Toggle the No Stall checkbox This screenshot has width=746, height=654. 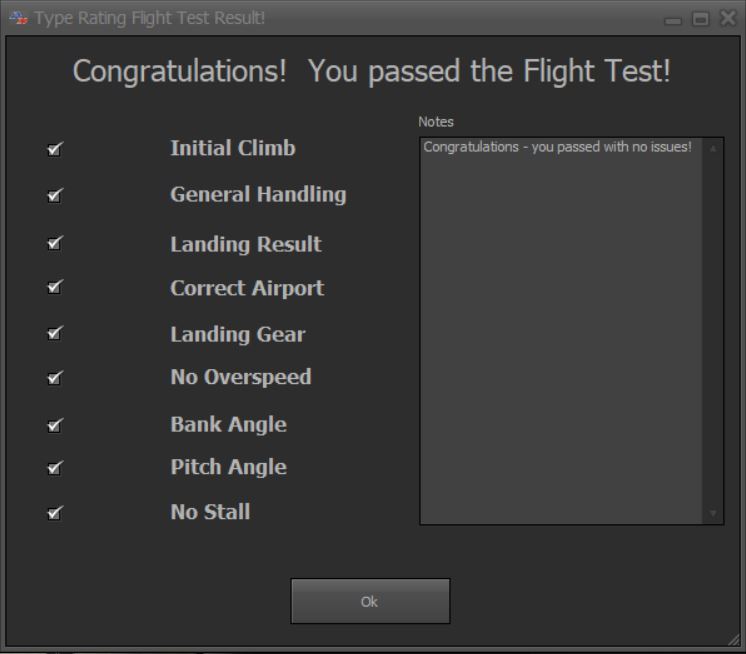(54, 513)
